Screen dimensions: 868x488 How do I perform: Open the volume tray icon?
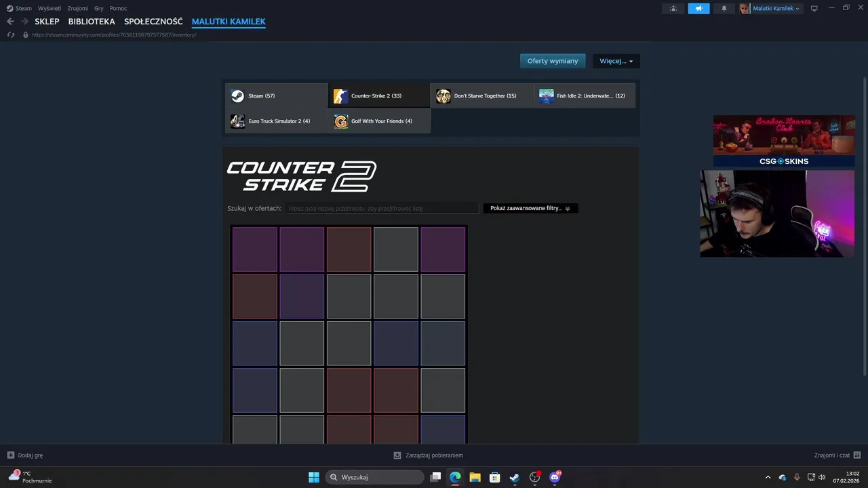[822, 477]
